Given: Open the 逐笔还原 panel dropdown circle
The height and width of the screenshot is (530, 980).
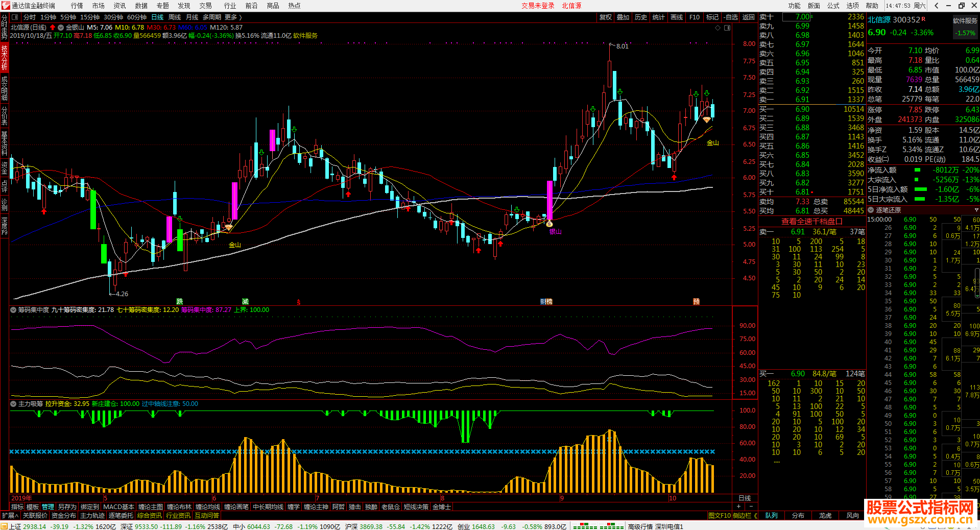Looking at the screenshot, I should [x=871, y=210].
